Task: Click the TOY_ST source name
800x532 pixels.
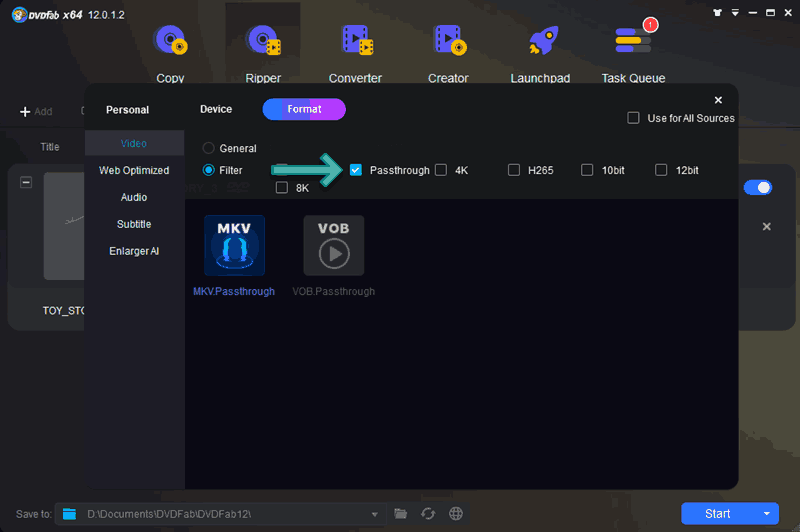Action: tap(64, 311)
